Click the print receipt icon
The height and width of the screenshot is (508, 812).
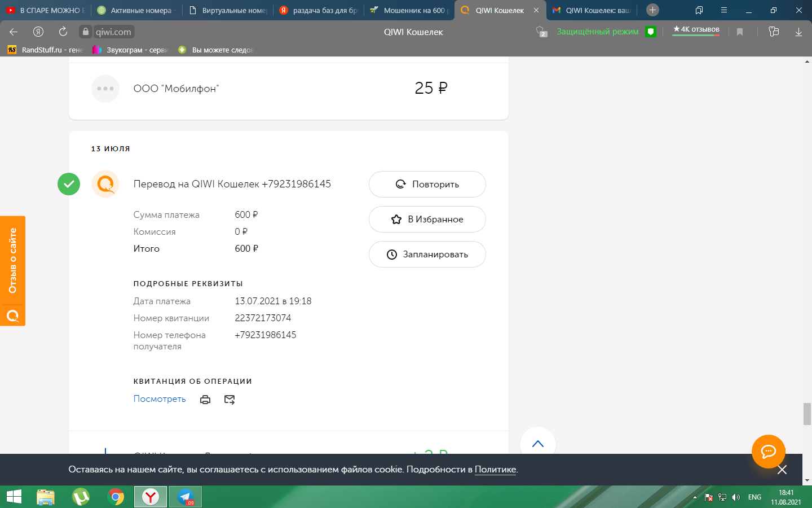point(205,400)
